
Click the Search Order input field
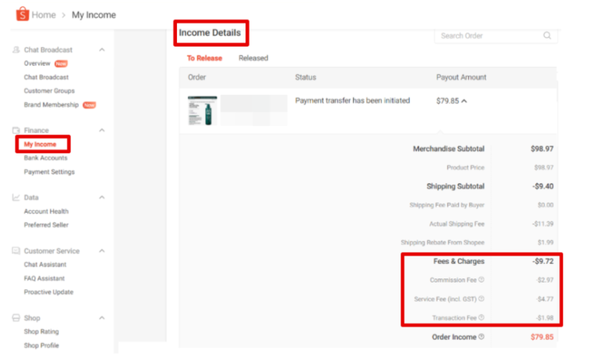click(x=496, y=36)
